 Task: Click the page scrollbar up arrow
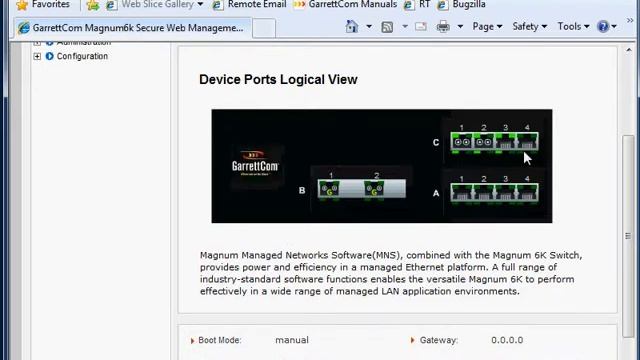pyautogui.click(x=629, y=50)
